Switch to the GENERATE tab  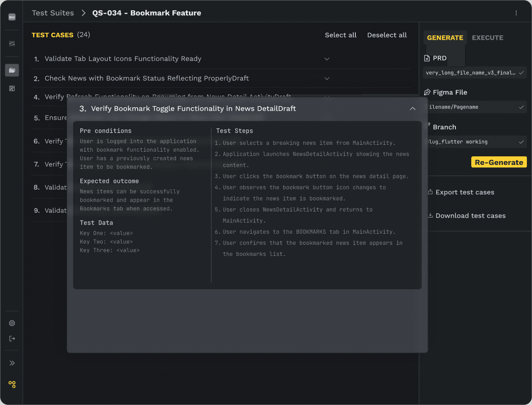(445, 38)
